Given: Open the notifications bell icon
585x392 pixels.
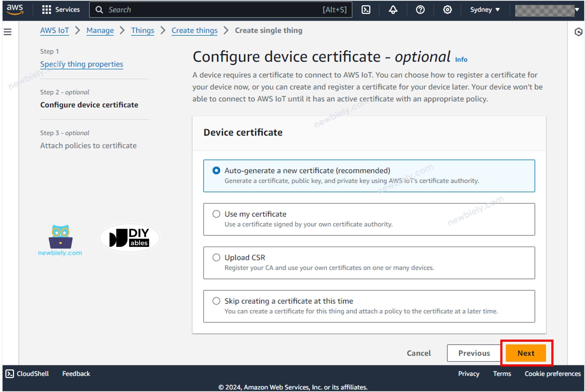Looking at the screenshot, I should (393, 10).
